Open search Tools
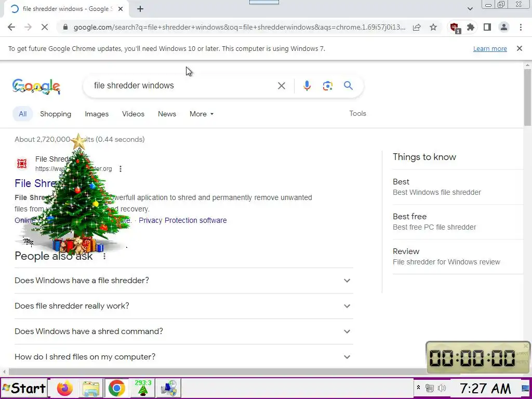 [x=357, y=114]
